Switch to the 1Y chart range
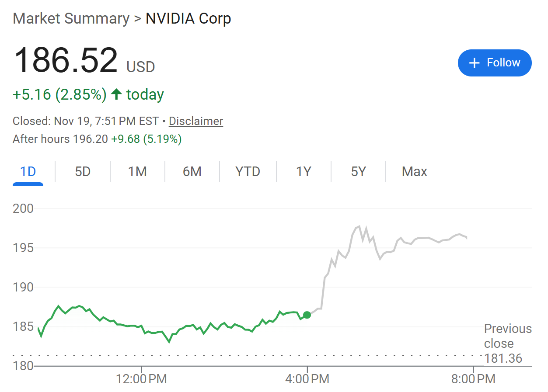 click(x=303, y=172)
